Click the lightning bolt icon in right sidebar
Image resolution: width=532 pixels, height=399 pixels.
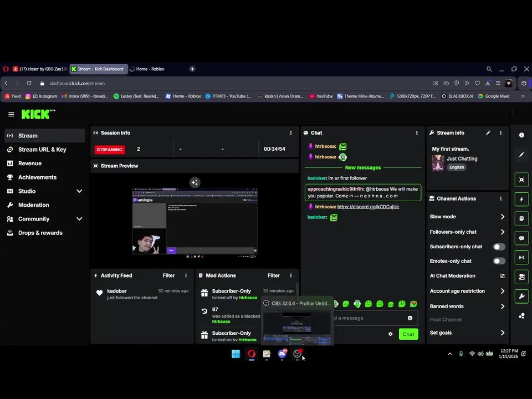click(521, 199)
